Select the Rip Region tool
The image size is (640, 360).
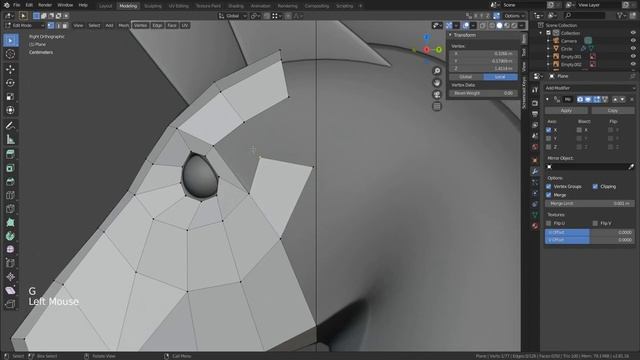click(x=11, y=304)
